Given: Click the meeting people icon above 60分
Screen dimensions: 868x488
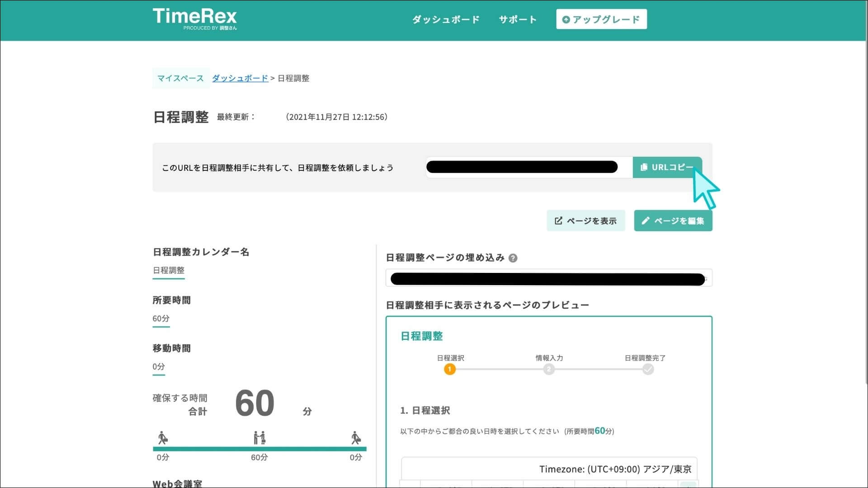Looking at the screenshot, I should (259, 437).
